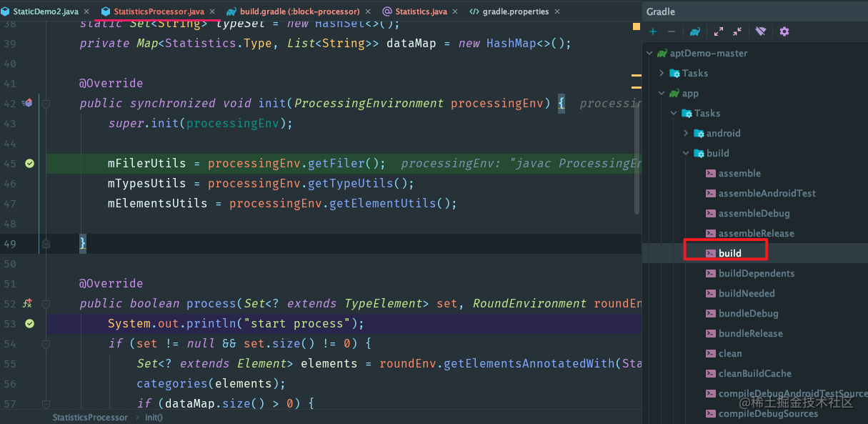Click the override gutter icon on line 42

pyautogui.click(x=28, y=103)
